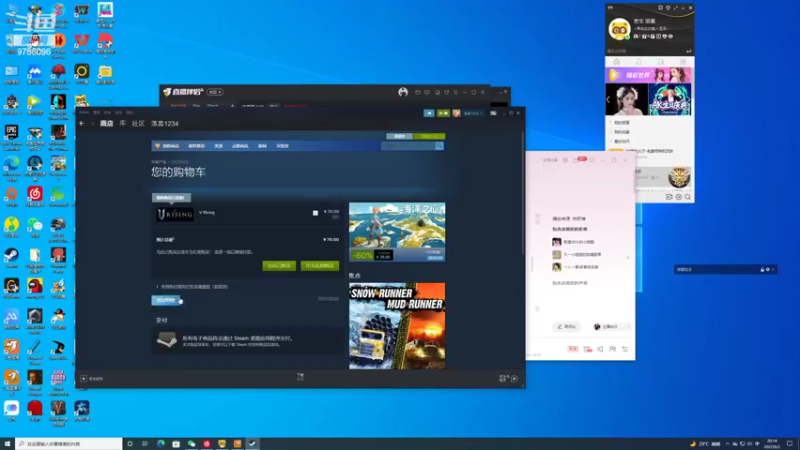Screen dimensions: 800x450
Task: Show previous slide arrow in YY carousel
Action: [608, 99]
